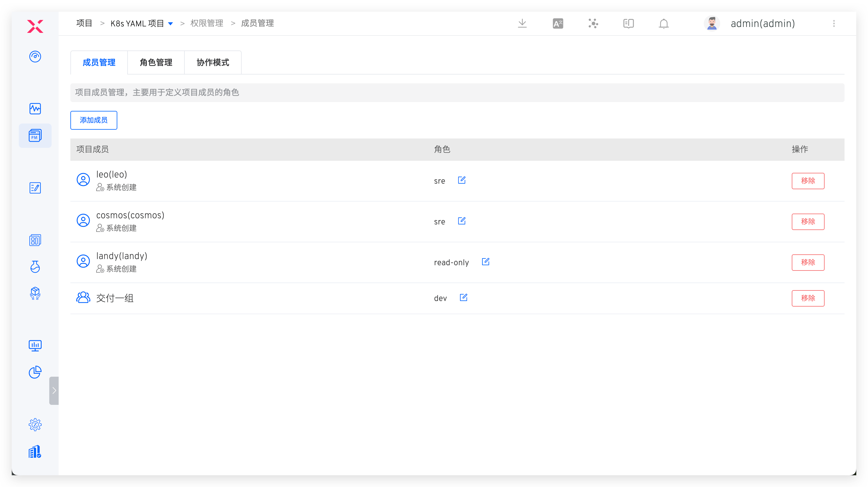Open the notification bell icon

point(664,23)
